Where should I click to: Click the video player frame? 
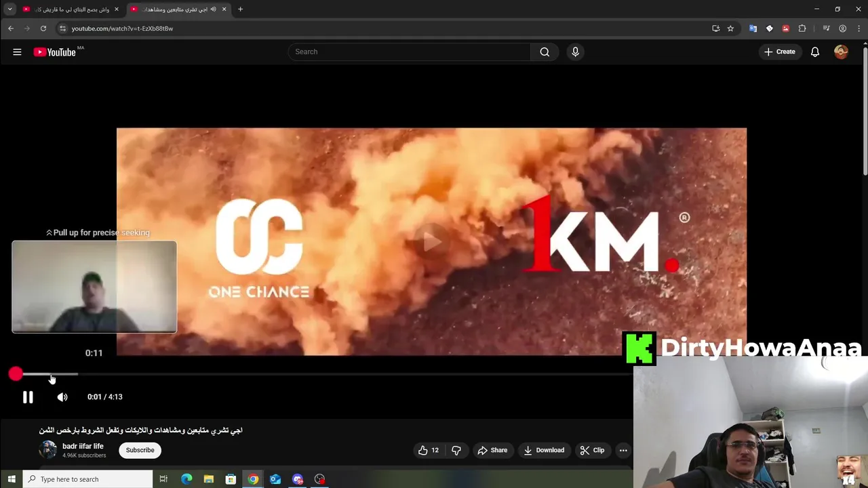tap(431, 241)
